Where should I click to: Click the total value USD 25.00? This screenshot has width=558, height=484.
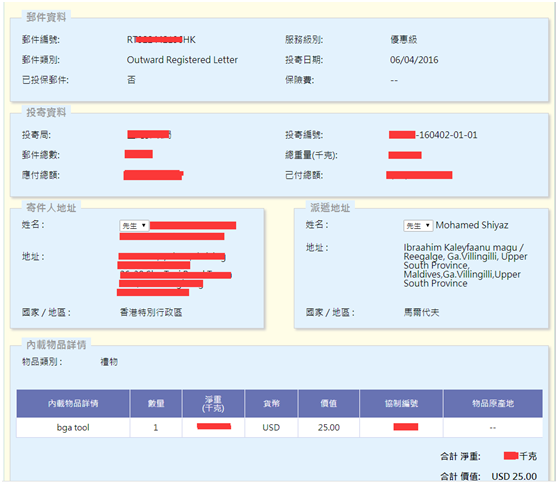[514, 476]
